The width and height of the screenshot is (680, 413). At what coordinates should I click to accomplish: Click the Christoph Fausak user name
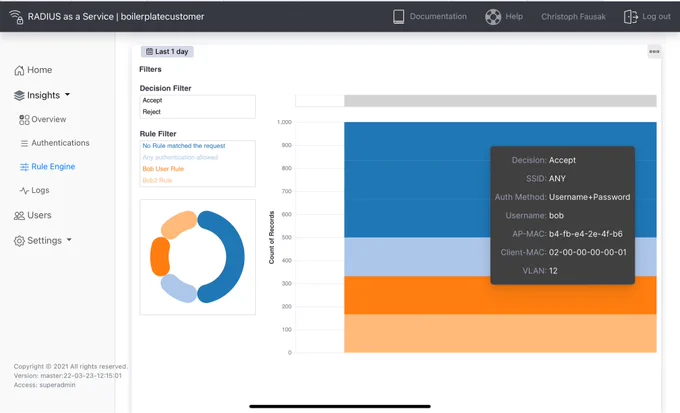(573, 17)
